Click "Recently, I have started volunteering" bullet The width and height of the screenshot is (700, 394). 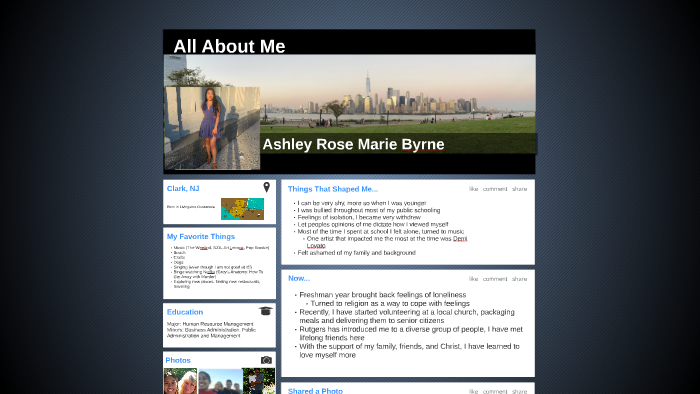[407, 316]
